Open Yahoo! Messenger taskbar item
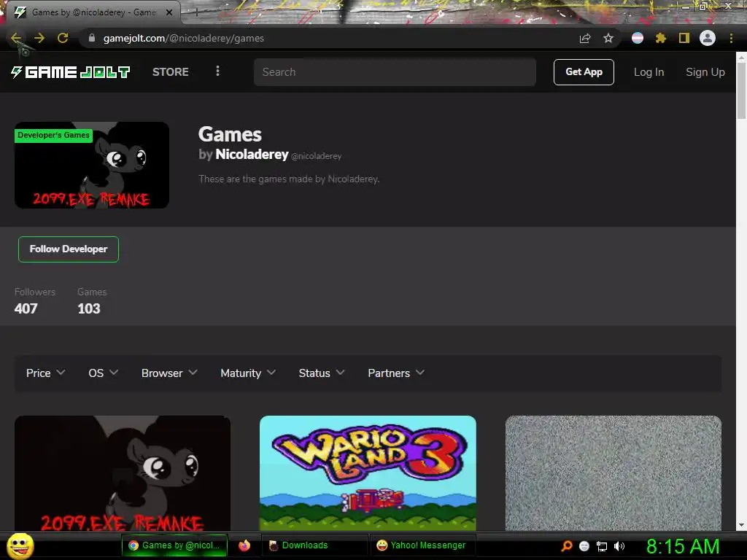The height and width of the screenshot is (560, 747). [x=423, y=545]
